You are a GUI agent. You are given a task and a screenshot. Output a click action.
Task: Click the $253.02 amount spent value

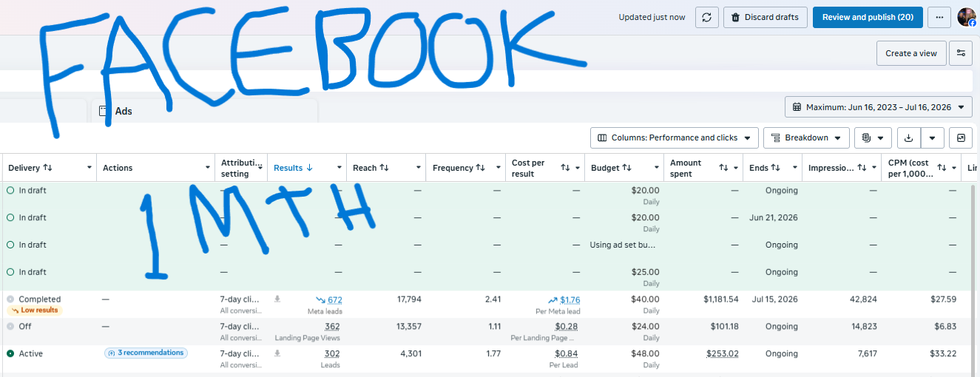click(723, 353)
